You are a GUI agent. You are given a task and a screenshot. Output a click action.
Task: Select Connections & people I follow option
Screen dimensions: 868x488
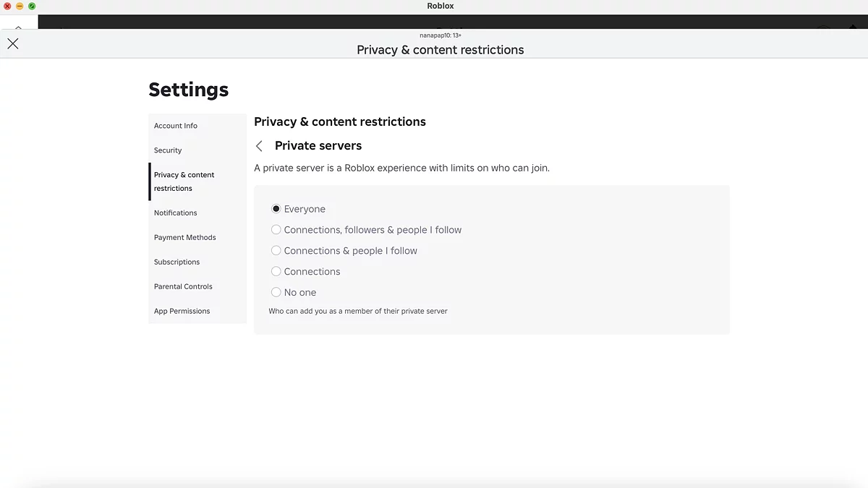point(276,251)
